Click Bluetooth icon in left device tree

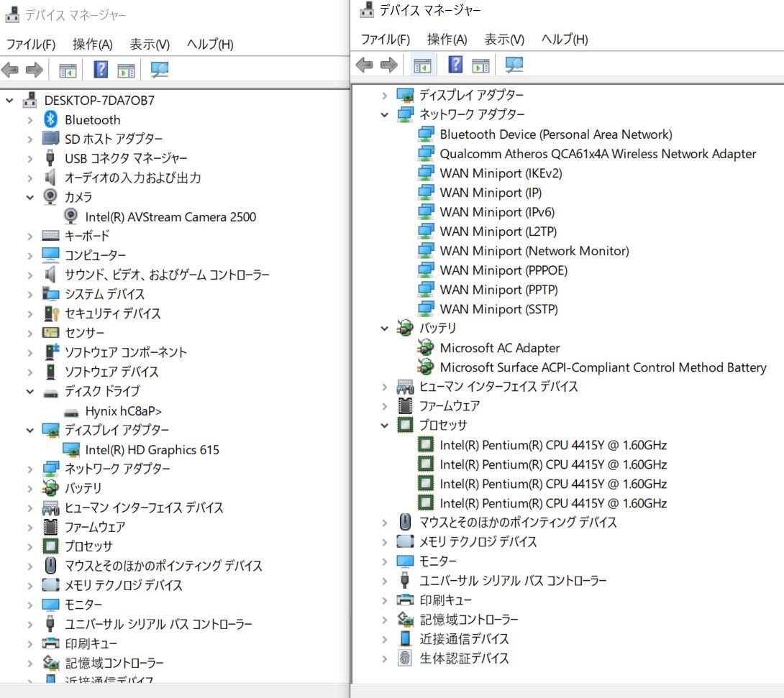click(x=50, y=119)
